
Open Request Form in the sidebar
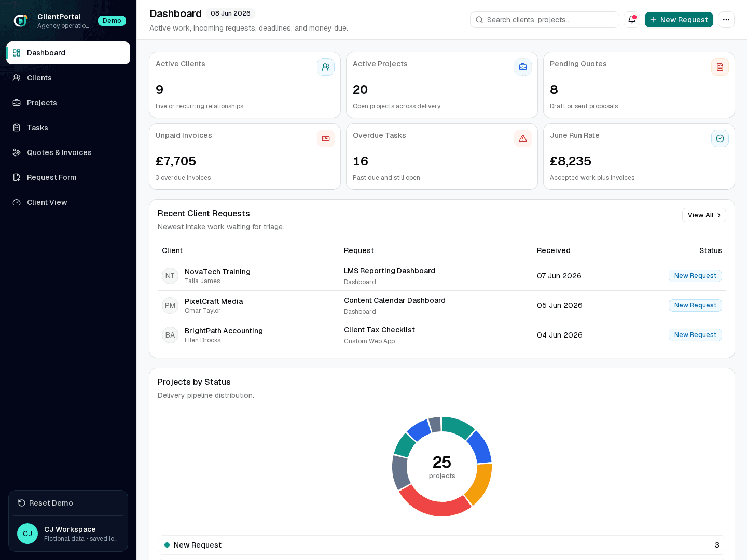pyautogui.click(x=68, y=177)
